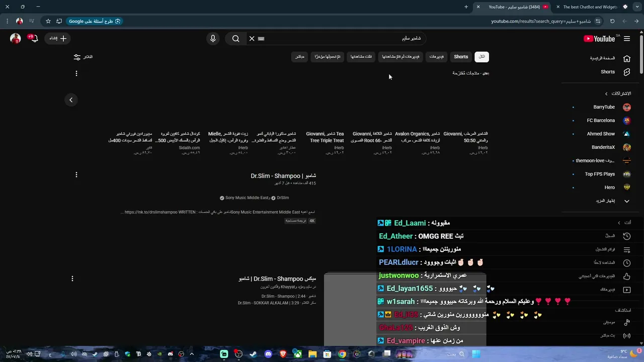644x362 pixels.
Task: Open Watch later clock icon
Action: (x=627, y=263)
